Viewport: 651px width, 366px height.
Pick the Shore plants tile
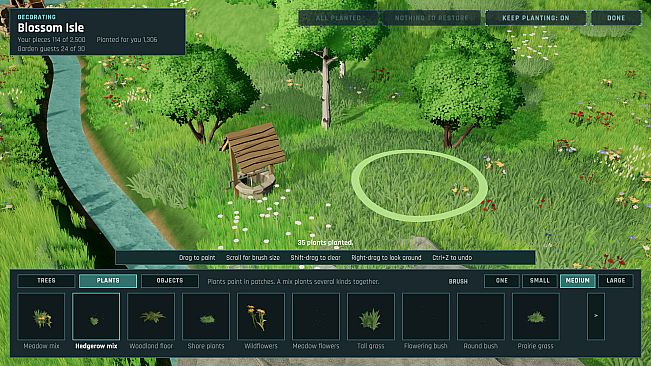tap(206, 317)
